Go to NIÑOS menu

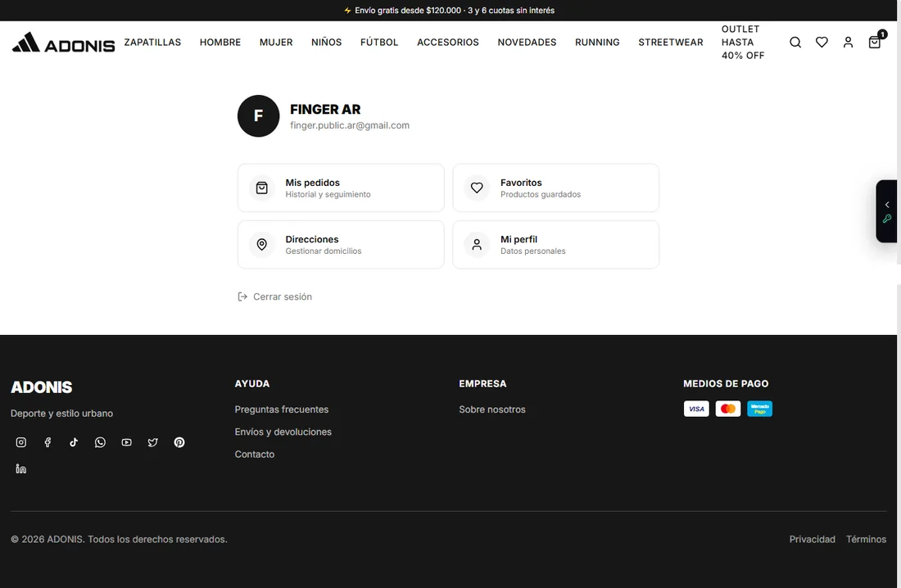click(326, 42)
